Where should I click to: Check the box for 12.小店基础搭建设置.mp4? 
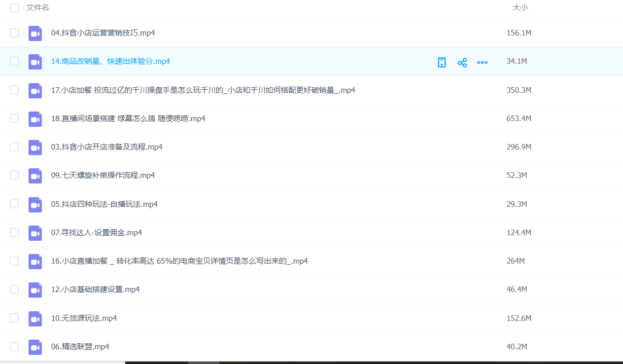click(x=14, y=289)
